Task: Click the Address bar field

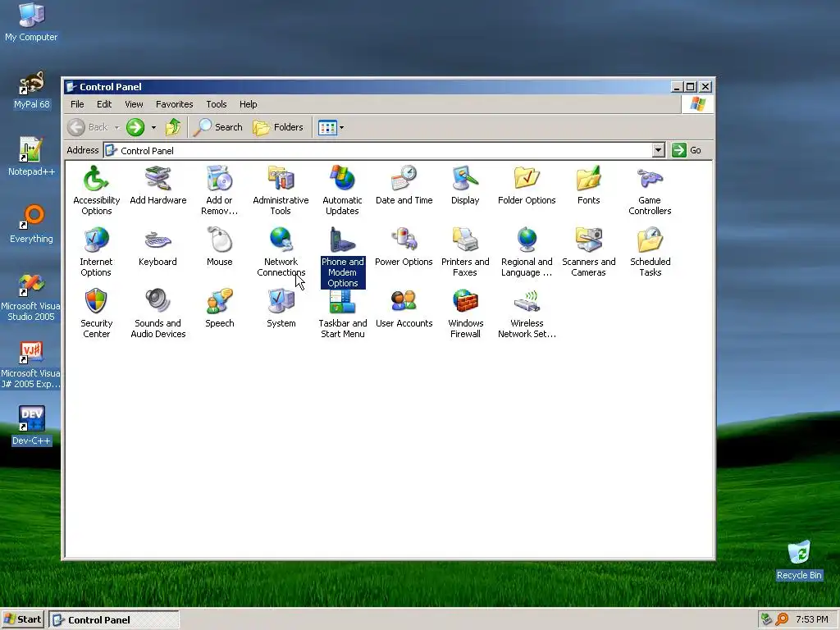Action: [x=378, y=151]
